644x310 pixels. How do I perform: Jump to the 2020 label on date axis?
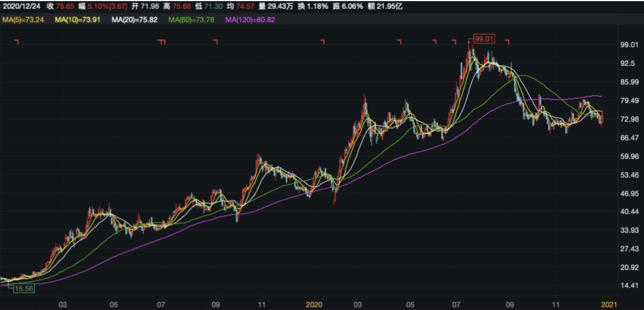click(314, 304)
